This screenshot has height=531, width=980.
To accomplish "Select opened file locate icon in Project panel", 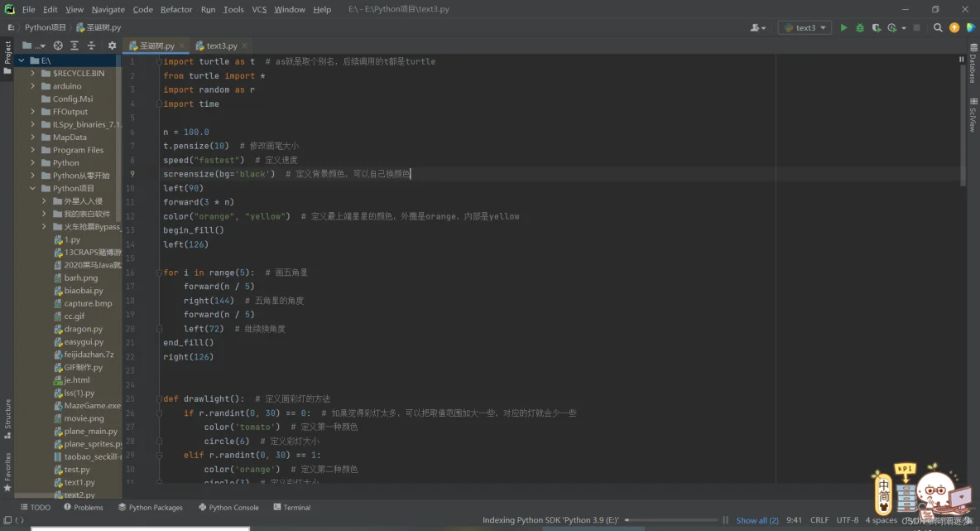I will (58, 46).
